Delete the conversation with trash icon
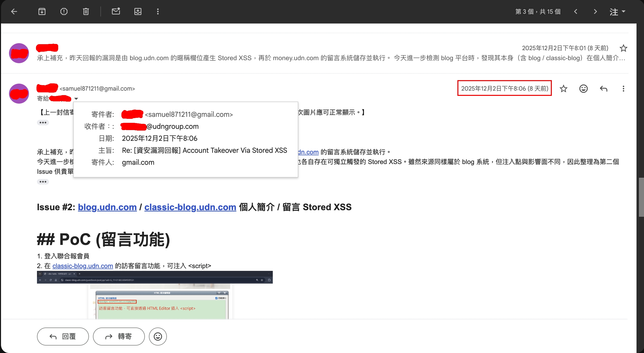Viewport: 644px width, 353px height. coord(86,11)
